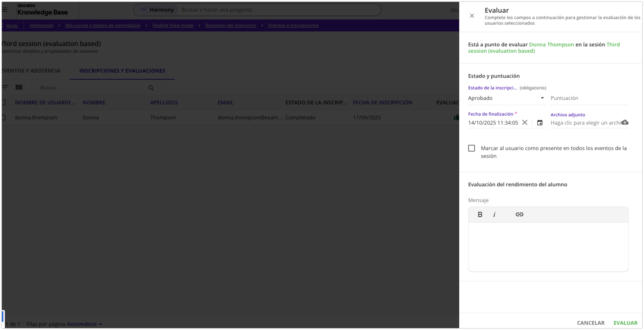Open the column manager icon
This screenshot has width=644, height=330.
tap(19, 87)
